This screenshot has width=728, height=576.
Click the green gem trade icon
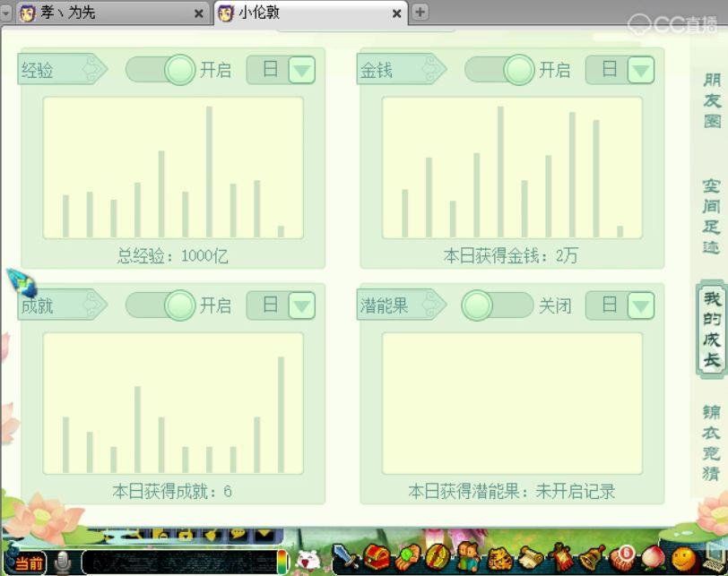(x=407, y=556)
